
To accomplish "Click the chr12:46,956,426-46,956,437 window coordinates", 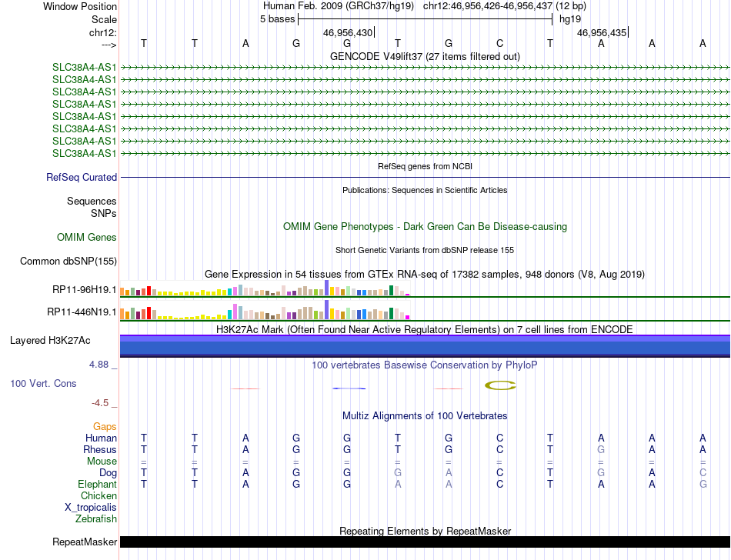I will (x=488, y=6).
